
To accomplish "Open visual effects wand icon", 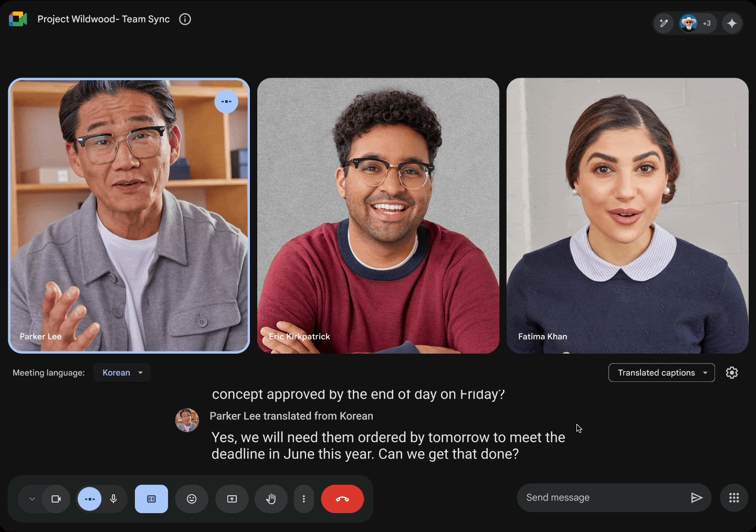I will (663, 23).
